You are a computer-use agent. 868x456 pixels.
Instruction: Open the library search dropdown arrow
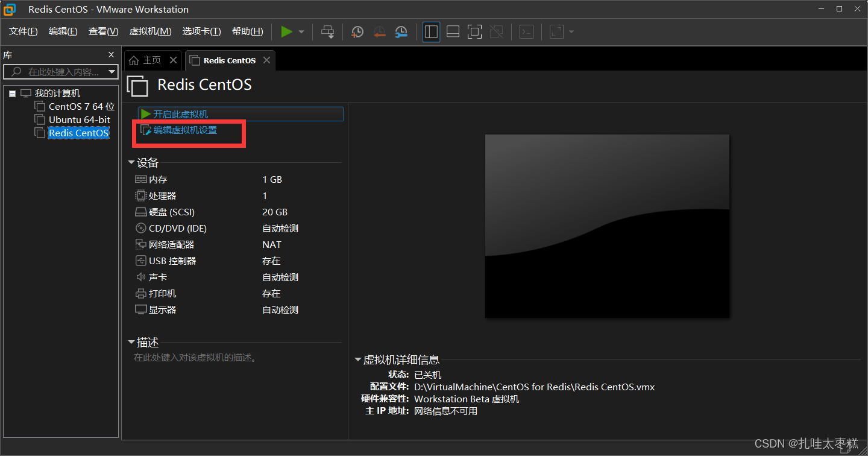112,72
